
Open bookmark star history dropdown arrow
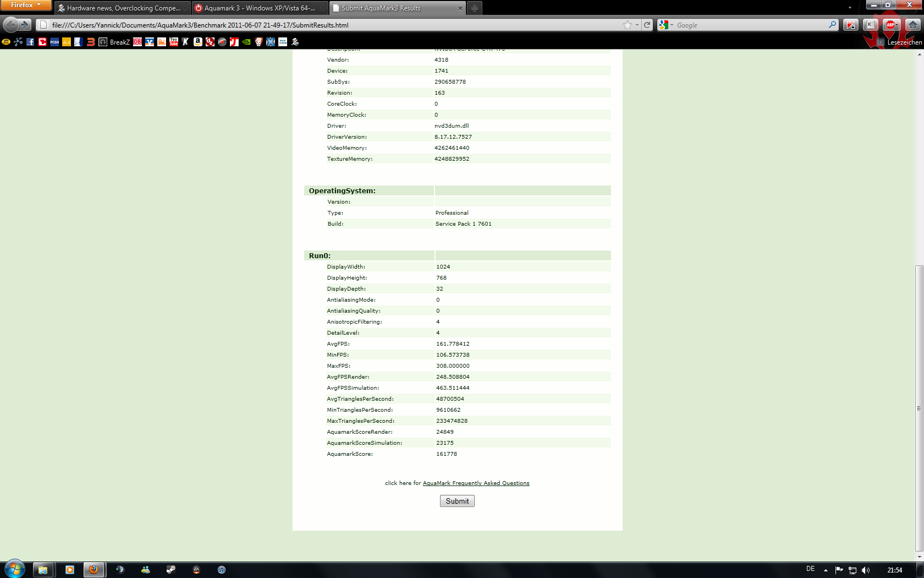point(637,25)
